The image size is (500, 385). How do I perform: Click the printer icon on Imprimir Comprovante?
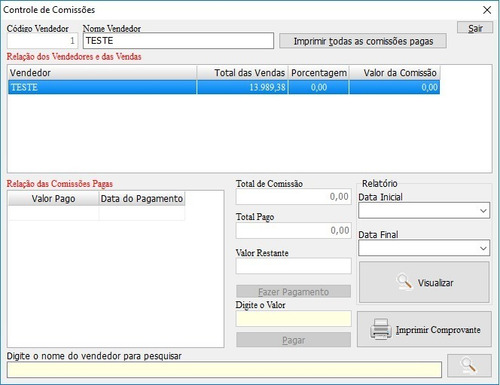[380, 329]
